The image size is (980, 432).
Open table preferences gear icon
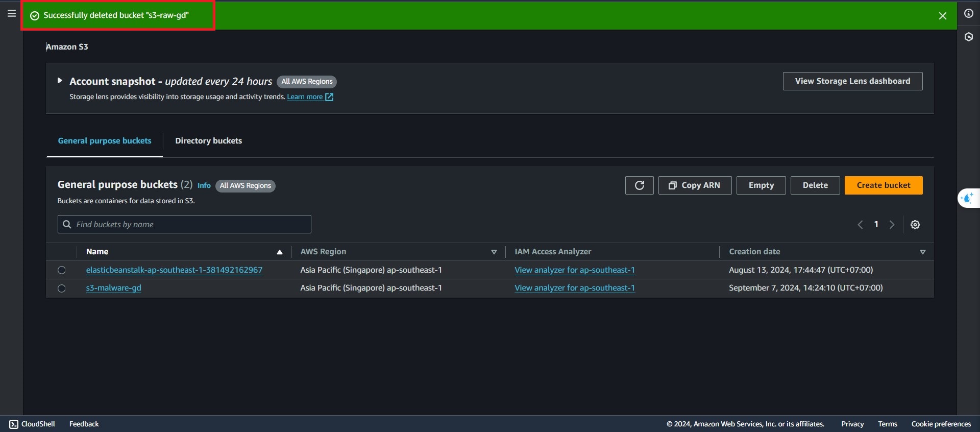[915, 225]
